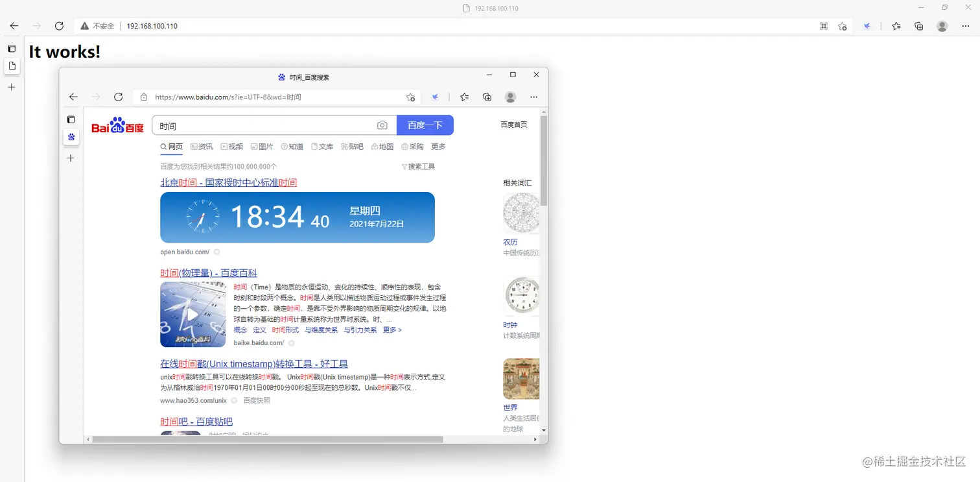Switch to the 视频 tab

pyautogui.click(x=231, y=147)
